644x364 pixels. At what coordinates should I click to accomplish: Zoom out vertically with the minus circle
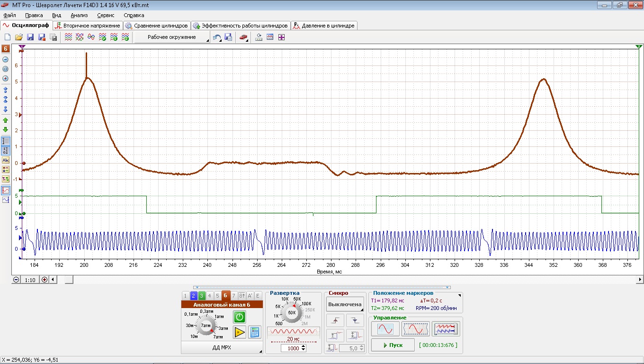[6, 59]
